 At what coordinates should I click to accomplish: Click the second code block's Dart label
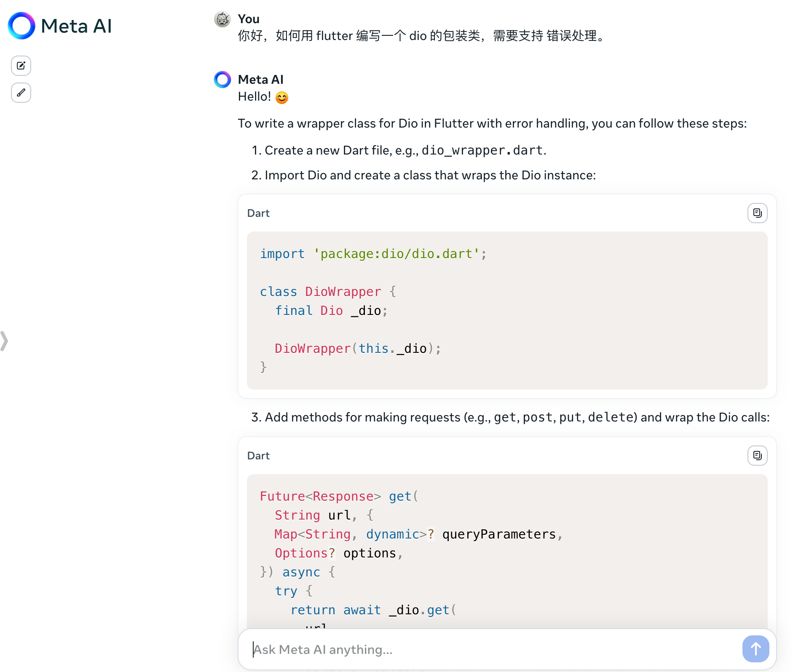258,456
